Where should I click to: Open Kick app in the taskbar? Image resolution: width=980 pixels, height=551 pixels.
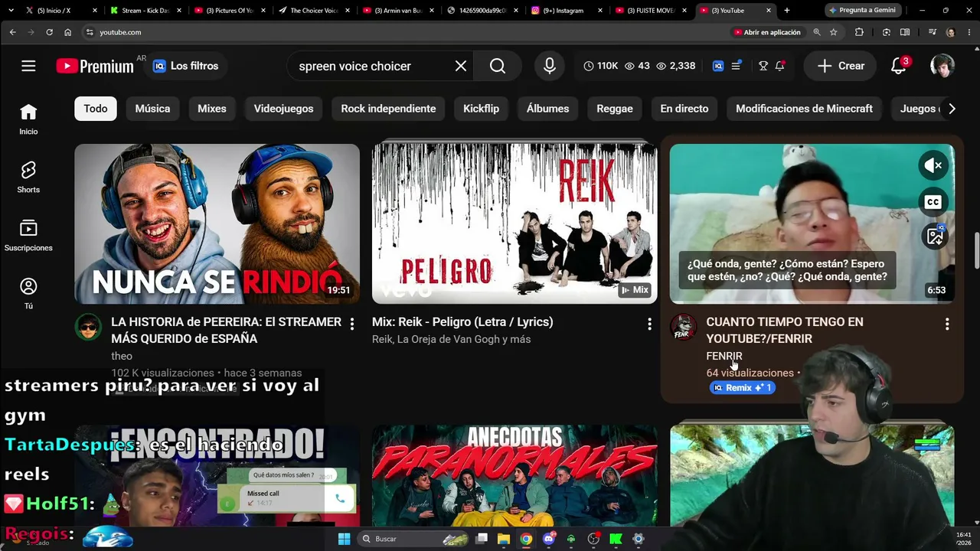[616, 539]
